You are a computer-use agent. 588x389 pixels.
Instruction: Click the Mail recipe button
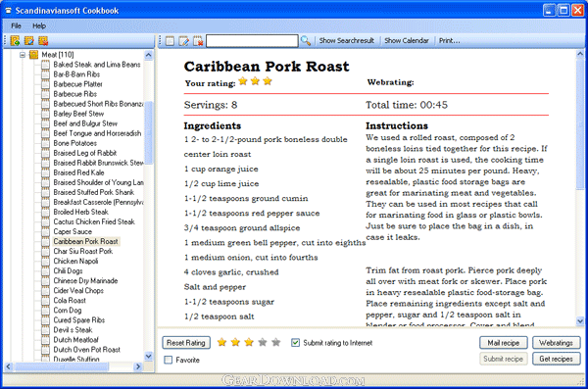tap(504, 343)
